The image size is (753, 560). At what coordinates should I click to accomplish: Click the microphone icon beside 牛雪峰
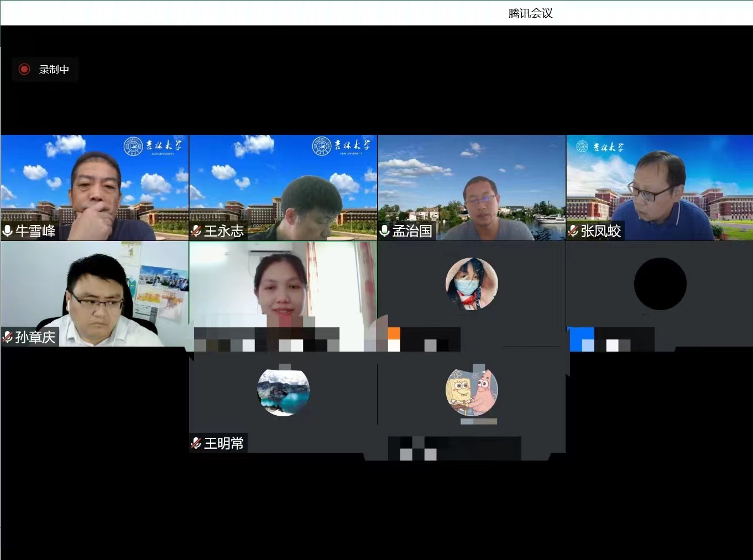(x=8, y=231)
